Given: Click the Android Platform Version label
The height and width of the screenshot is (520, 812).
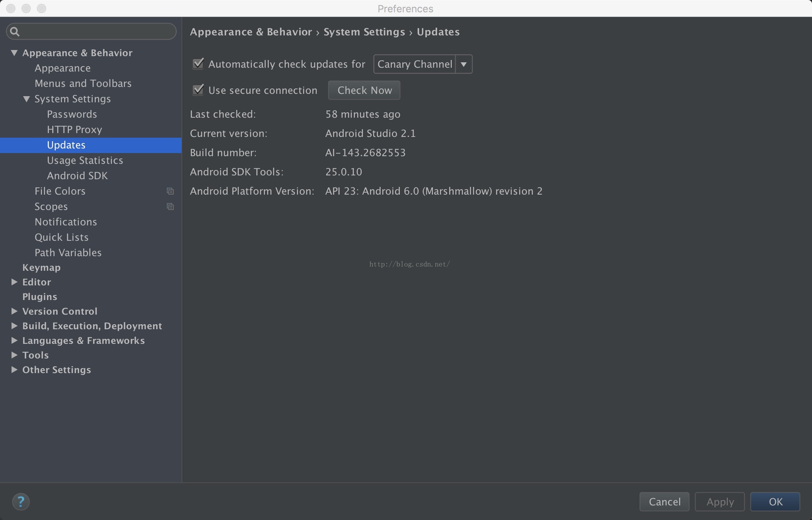Looking at the screenshot, I should 252,191.
